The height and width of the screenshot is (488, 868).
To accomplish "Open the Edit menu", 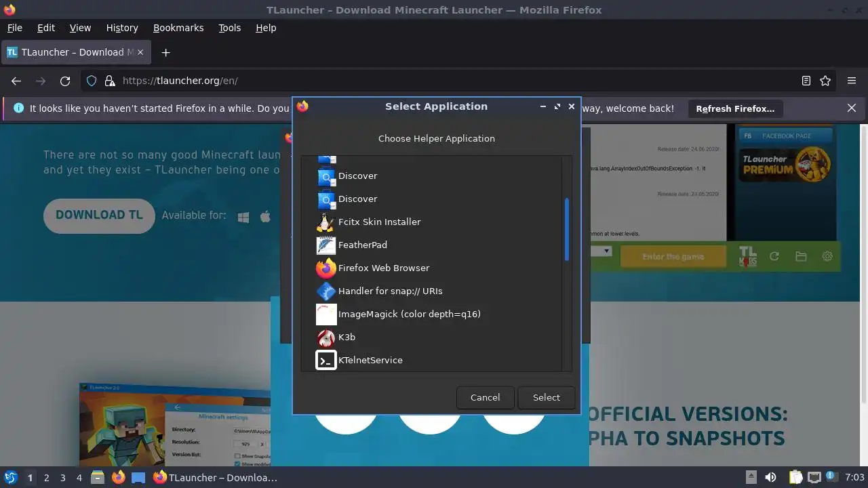I will click(x=46, y=28).
